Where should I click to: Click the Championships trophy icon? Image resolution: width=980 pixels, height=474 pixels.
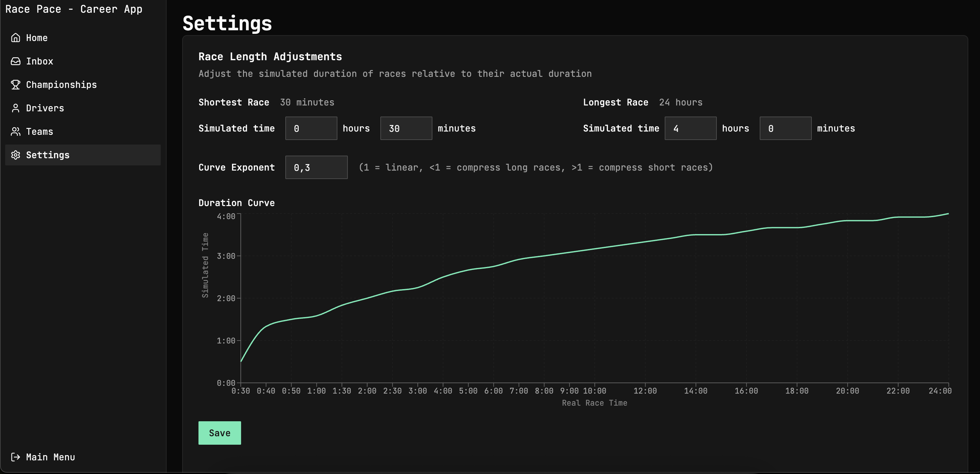coord(16,85)
